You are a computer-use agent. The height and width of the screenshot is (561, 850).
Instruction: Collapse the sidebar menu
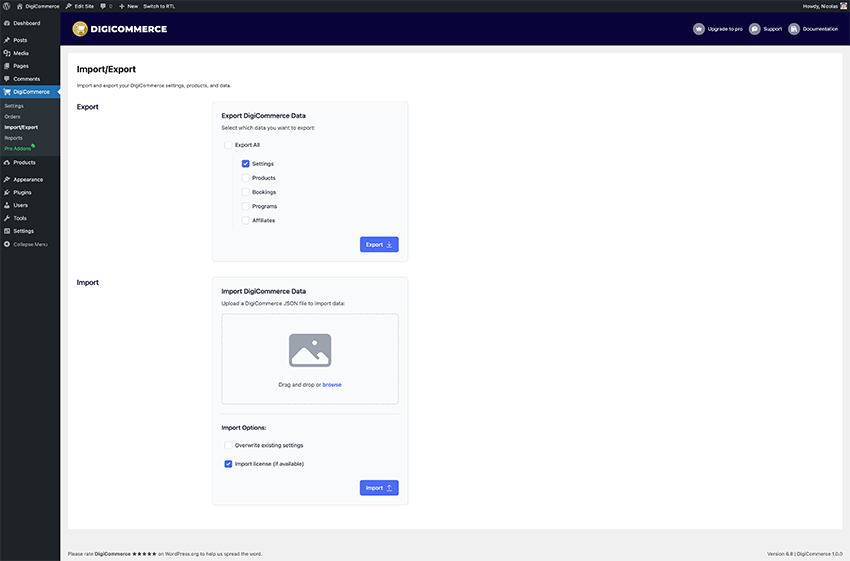[25, 244]
